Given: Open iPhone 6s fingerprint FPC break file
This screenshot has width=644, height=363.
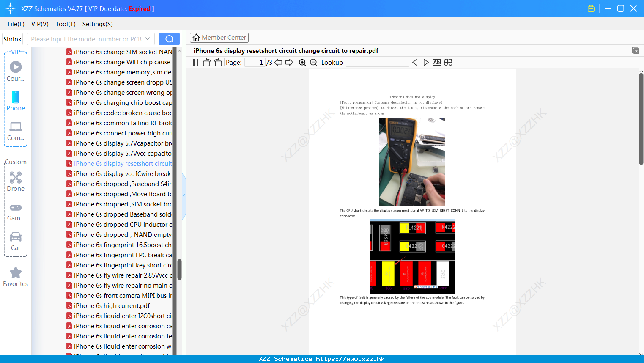Looking at the screenshot, I should click(x=119, y=255).
